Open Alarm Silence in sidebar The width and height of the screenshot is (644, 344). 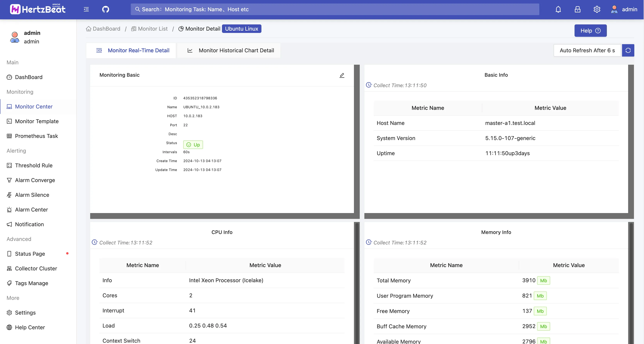click(32, 195)
